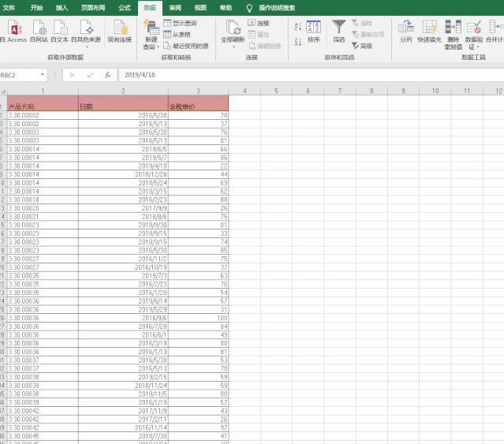Switch to the Review (审阅) tab
Screen dimensions: 504x444
pos(175,8)
